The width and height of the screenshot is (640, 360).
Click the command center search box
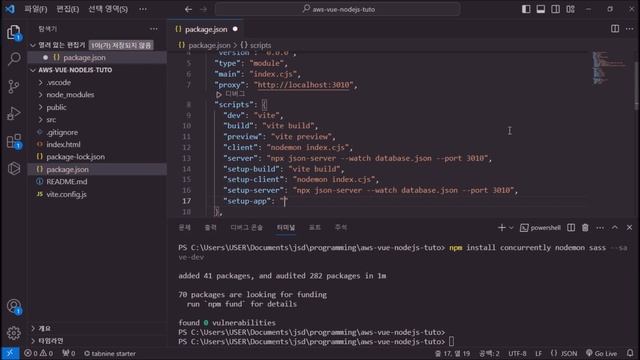click(338, 9)
